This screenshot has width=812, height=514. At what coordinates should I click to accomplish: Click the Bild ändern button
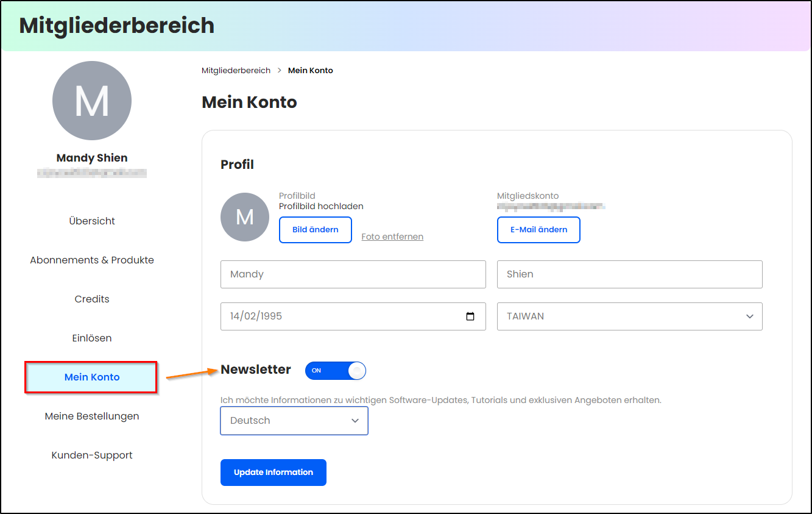click(x=316, y=230)
